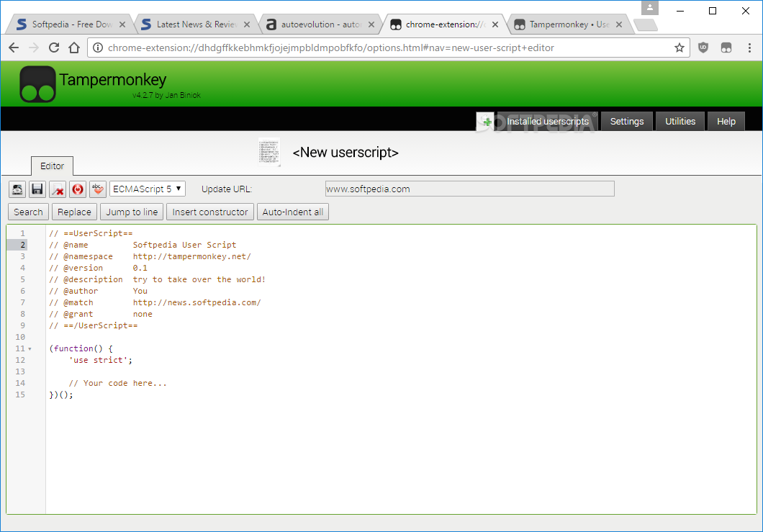Screen dimensions: 763x532
Task: Click the address bar URL
Action: pyautogui.click(x=331, y=48)
